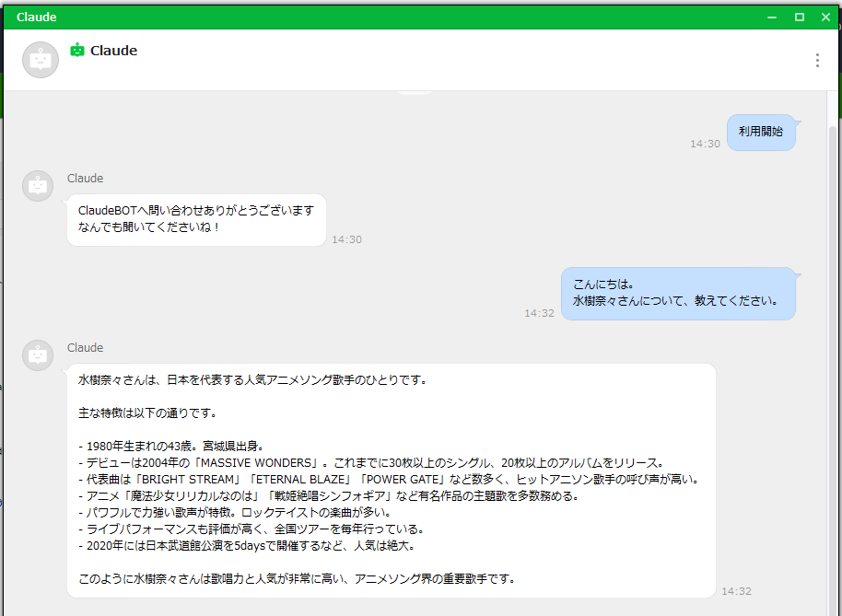Image resolution: width=842 pixels, height=616 pixels.
Task: Click the green bot badge beside Claude name
Action: coord(77,50)
